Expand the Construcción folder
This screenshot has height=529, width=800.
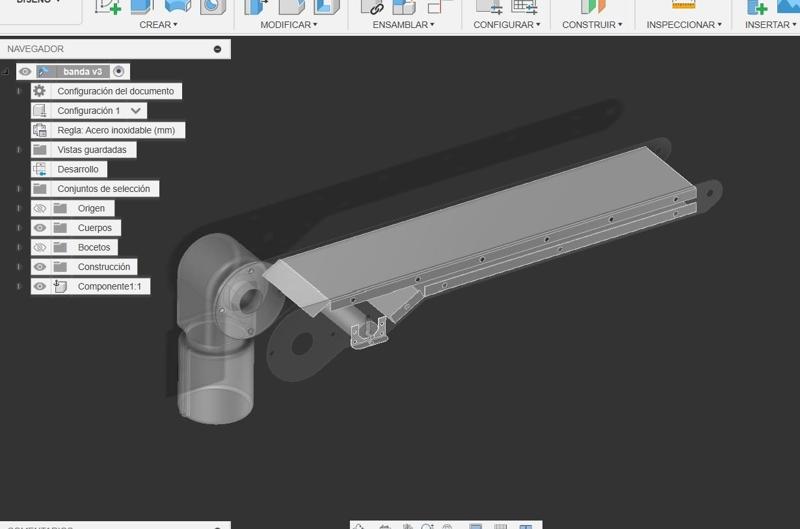pos(19,267)
